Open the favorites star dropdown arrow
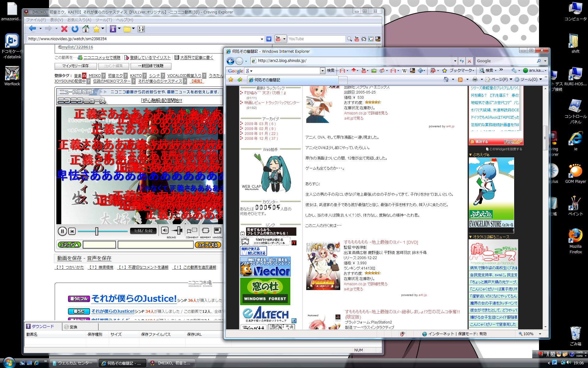The height and width of the screenshot is (368, 588). tap(103, 29)
